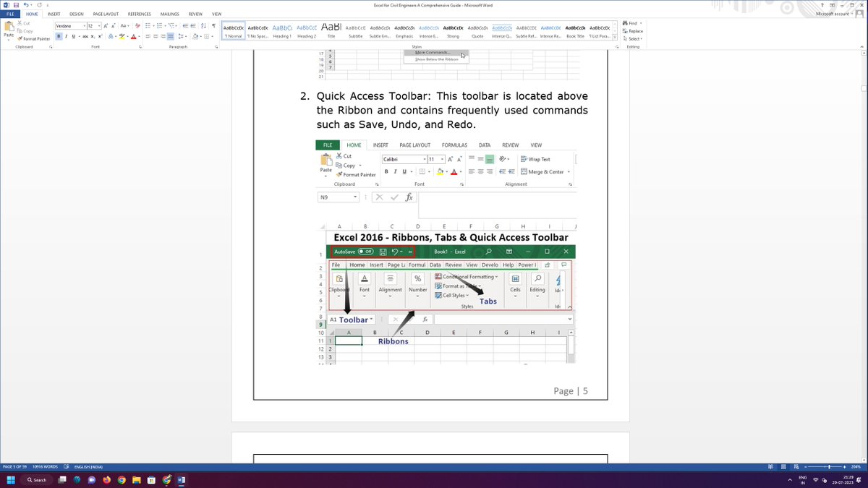The height and width of the screenshot is (488, 868).
Task: Apply subscript formatting
Action: (x=92, y=37)
